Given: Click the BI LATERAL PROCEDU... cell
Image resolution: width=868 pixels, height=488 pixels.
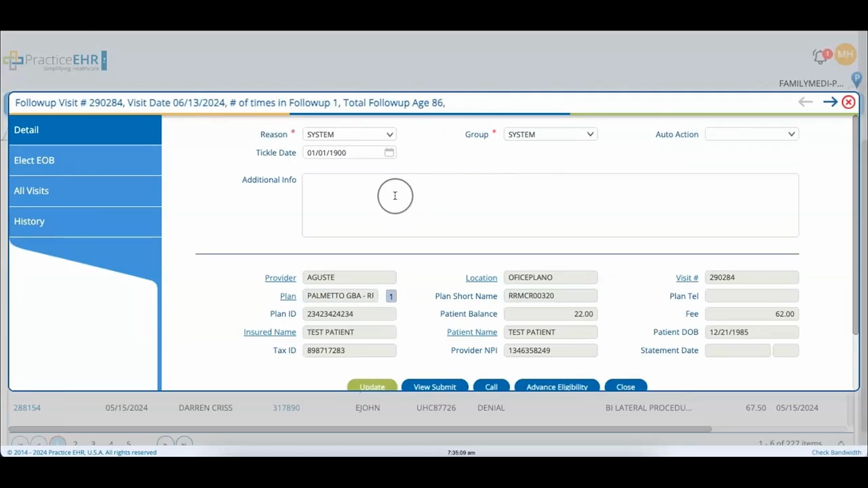Looking at the screenshot, I should click(648, 407).
